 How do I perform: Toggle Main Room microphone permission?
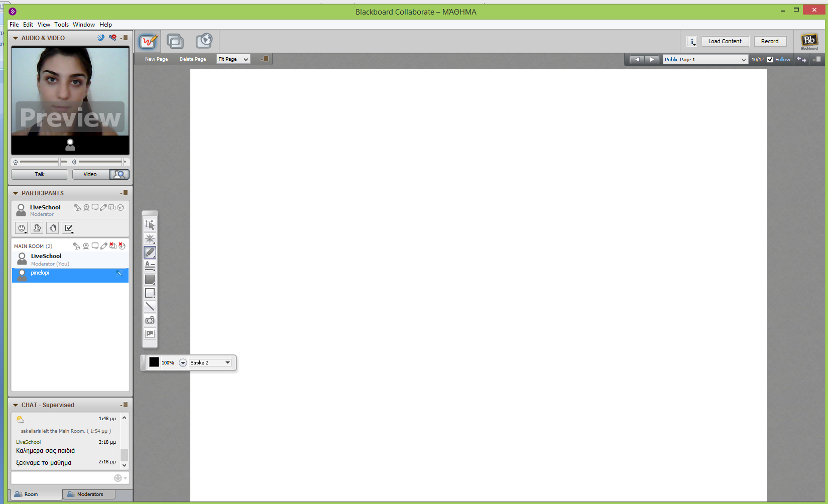(77, 246)
